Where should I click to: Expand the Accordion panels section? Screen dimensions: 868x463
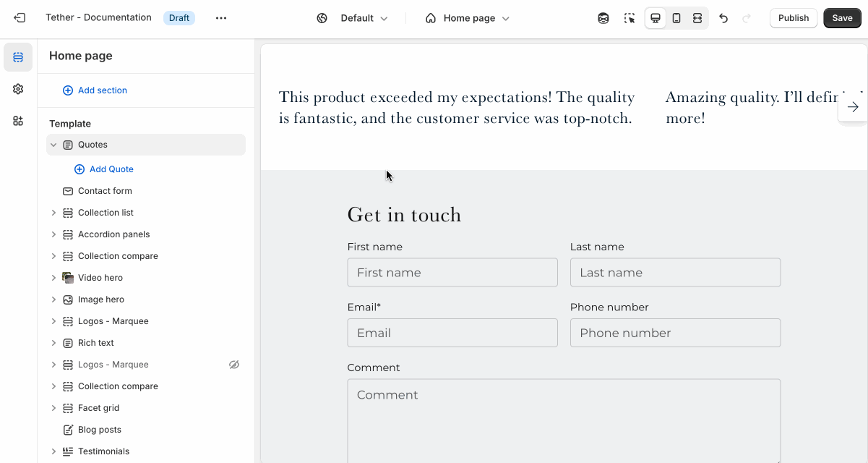(53, 234)
